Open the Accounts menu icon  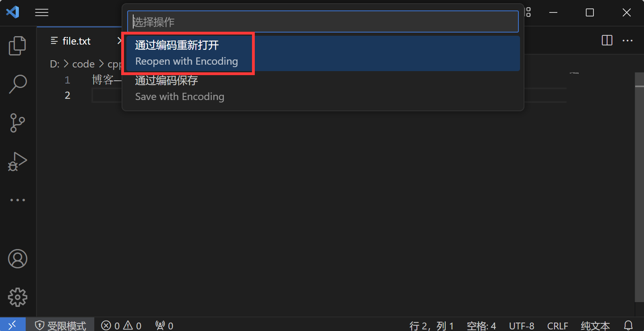(18, 259)
